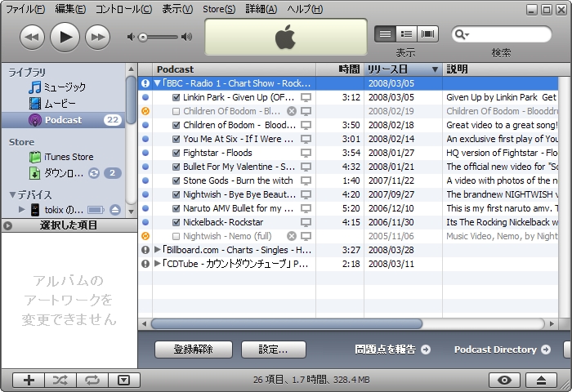Click exclamation icon on Billboard.com row
Viewport: 572px width, 392px height.
pyautogui.click(x=145, y=250)
